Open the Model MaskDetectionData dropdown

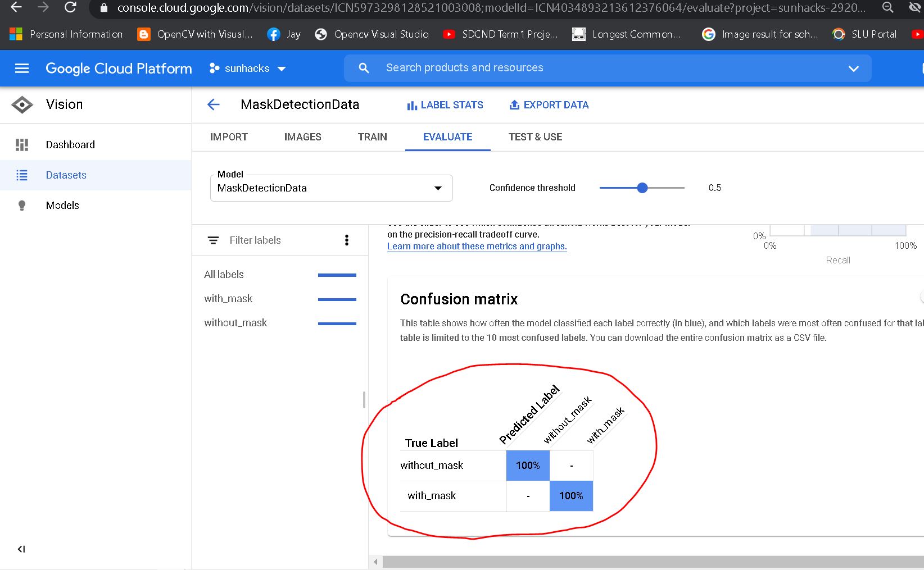(332, 188)
